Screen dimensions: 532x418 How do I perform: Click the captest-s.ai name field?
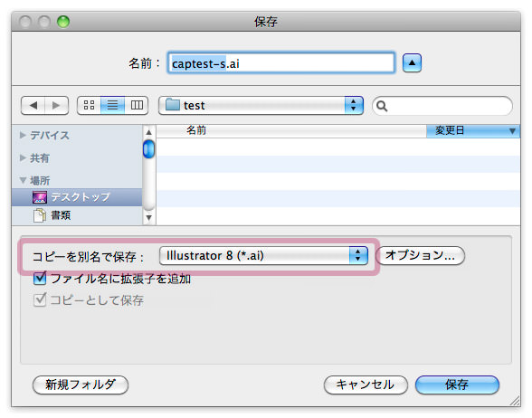281,62
